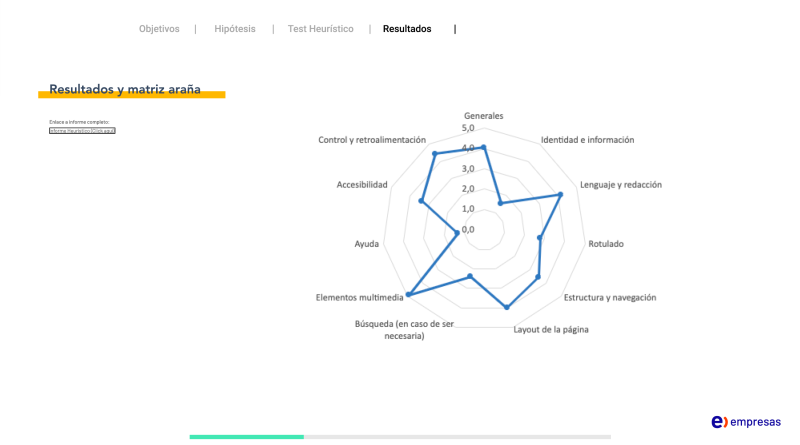Image resolution: width=800 pixels, height=445 pixels.
Task: Select the Control y retroalimentación data point
Action: coord(435,154)
